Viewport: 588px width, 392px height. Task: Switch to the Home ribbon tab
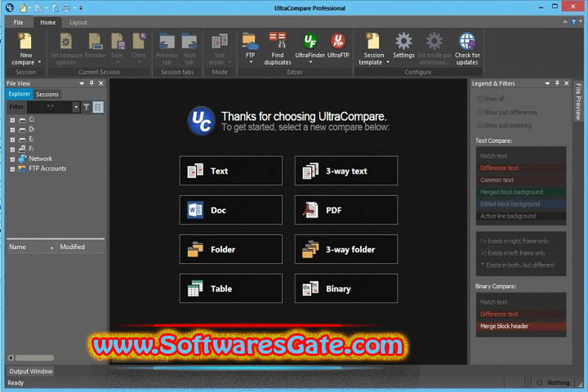[x=47, y=23]
